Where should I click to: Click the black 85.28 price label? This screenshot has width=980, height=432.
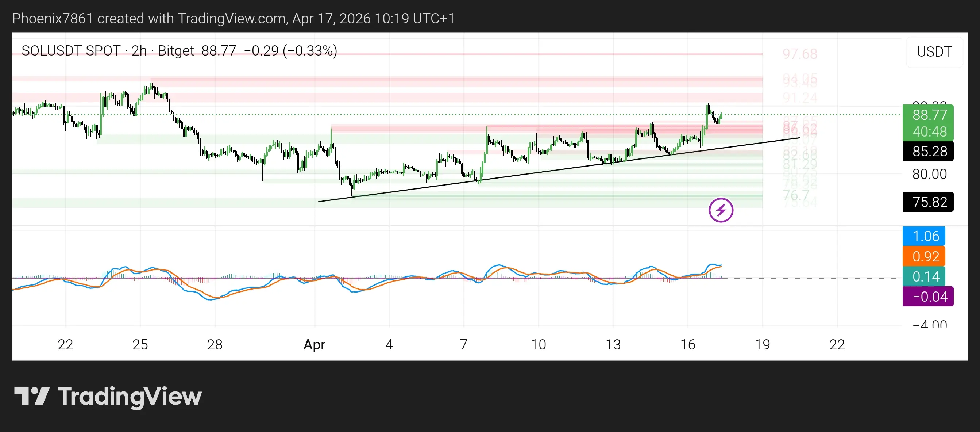click(x=929, y=152)
